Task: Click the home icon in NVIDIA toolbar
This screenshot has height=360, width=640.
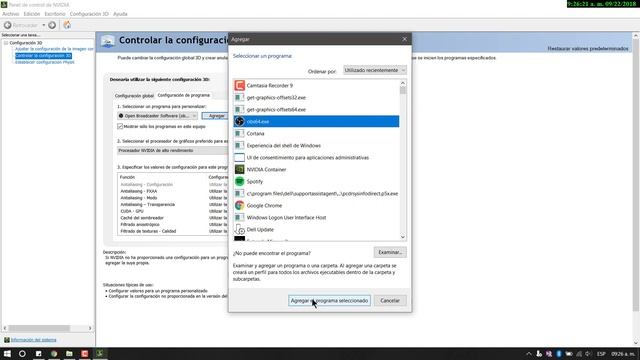Action: click(67, 25)
